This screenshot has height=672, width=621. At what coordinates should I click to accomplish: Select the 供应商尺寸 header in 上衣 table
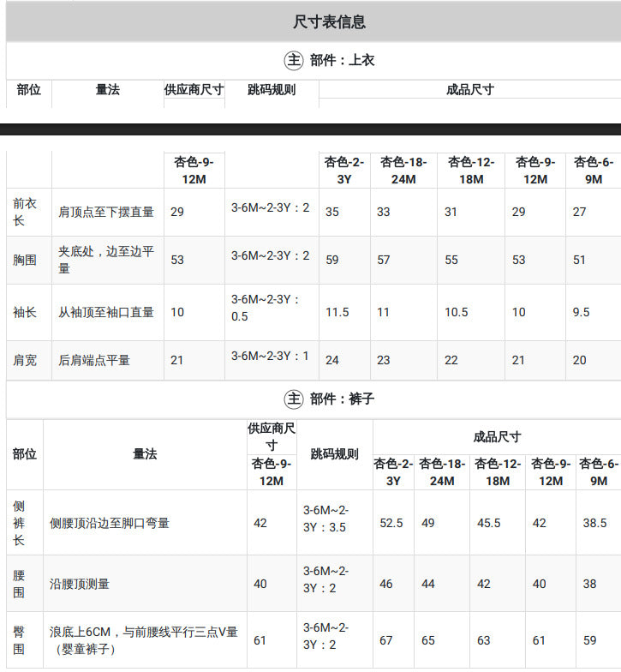click(194, 89)
